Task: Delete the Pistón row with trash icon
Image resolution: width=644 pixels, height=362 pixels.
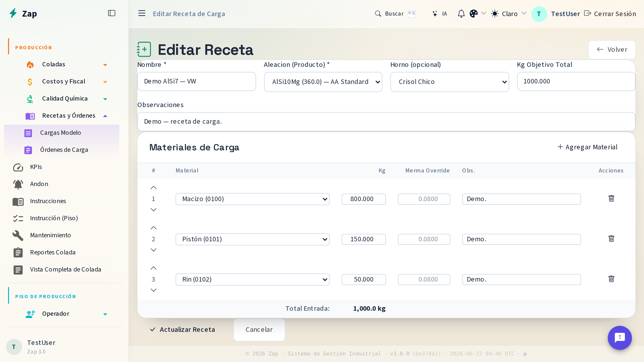Action: [611, 239]
